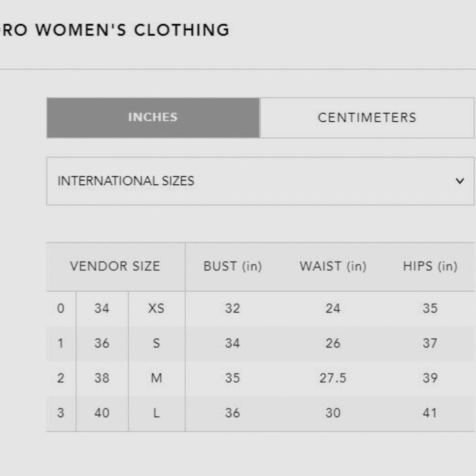Switch units to Centimeters

[367, 118]
